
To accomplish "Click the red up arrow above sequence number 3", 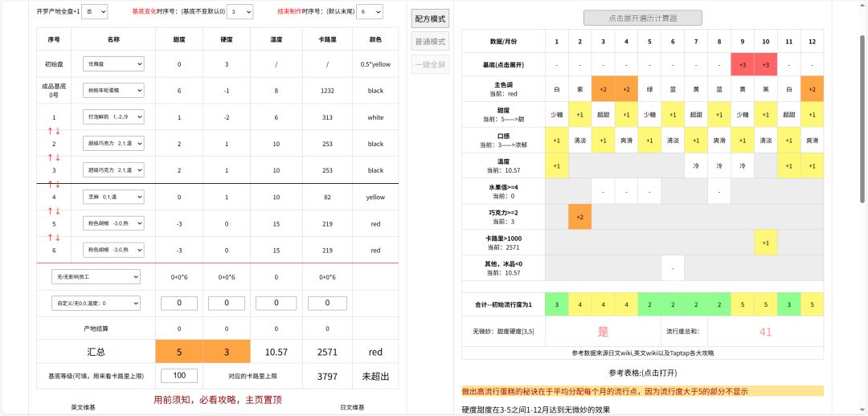I will point(50,157).
